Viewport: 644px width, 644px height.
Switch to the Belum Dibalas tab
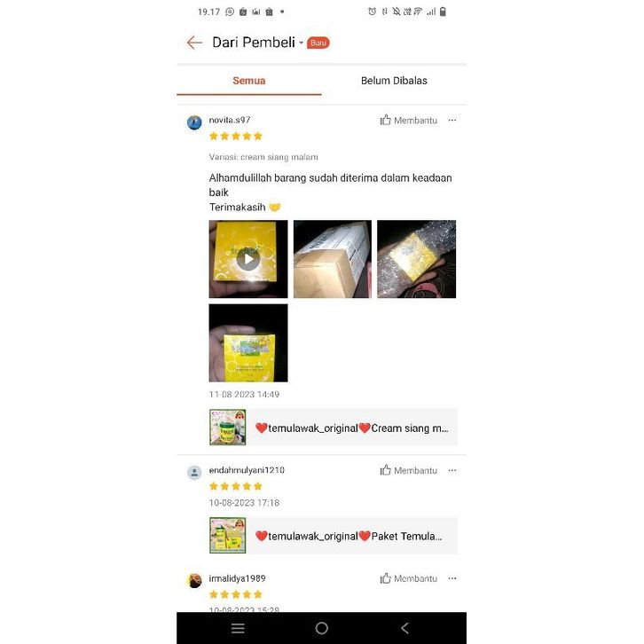pyautogui.click(x=394, y=81)
